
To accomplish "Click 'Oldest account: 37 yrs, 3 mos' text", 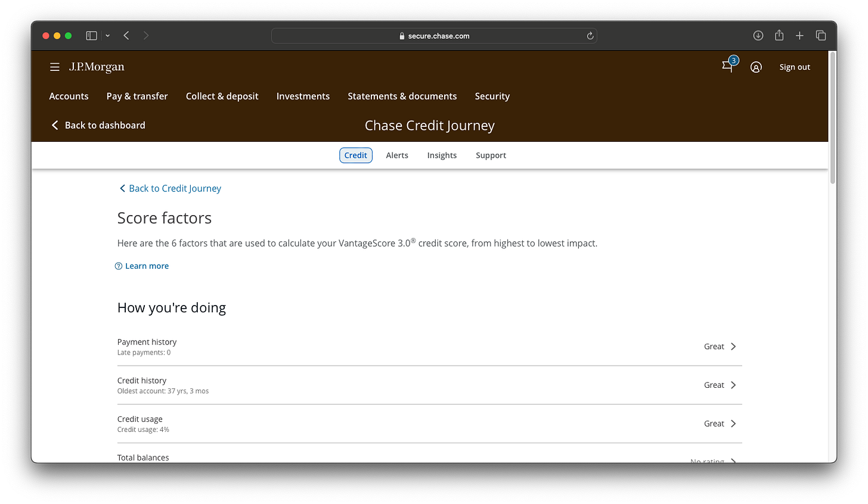I will (x=163, y=391).
